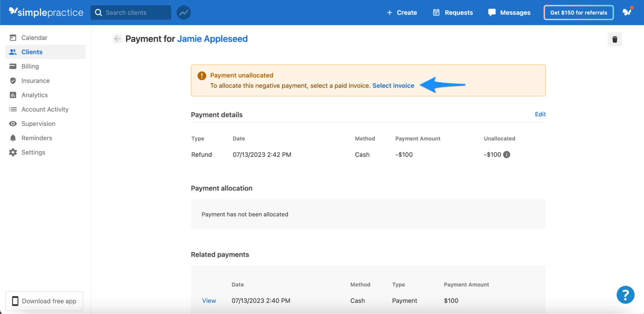The image size is (644, 314).
Task: Go back using the back arrow
Action: click(117, 38)
